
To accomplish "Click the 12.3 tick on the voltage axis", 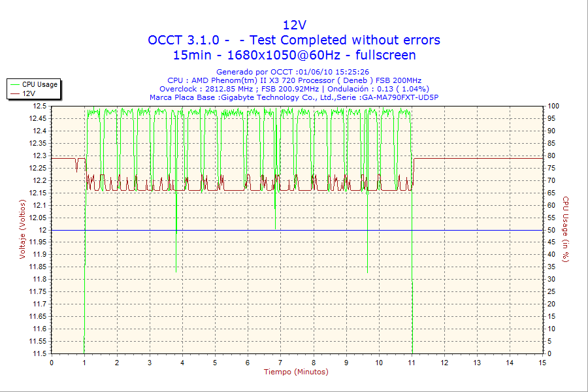I will tap(40, 155).
